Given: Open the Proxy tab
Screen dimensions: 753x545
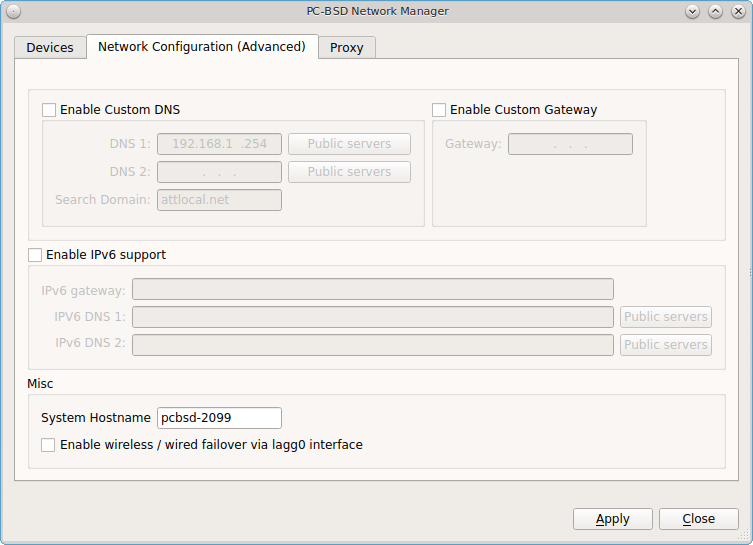Looking at the screenshot, I should [x=347, y=48].
